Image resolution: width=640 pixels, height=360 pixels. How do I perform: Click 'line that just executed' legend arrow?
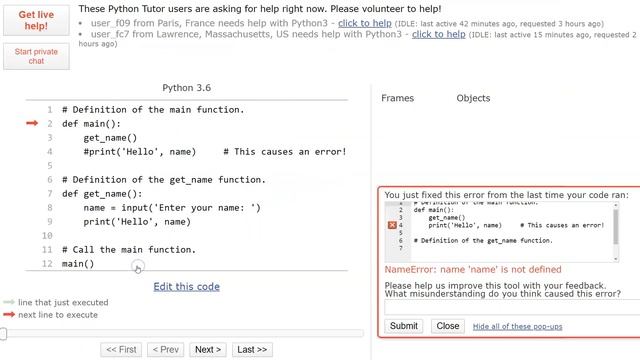tap(9, 302)
